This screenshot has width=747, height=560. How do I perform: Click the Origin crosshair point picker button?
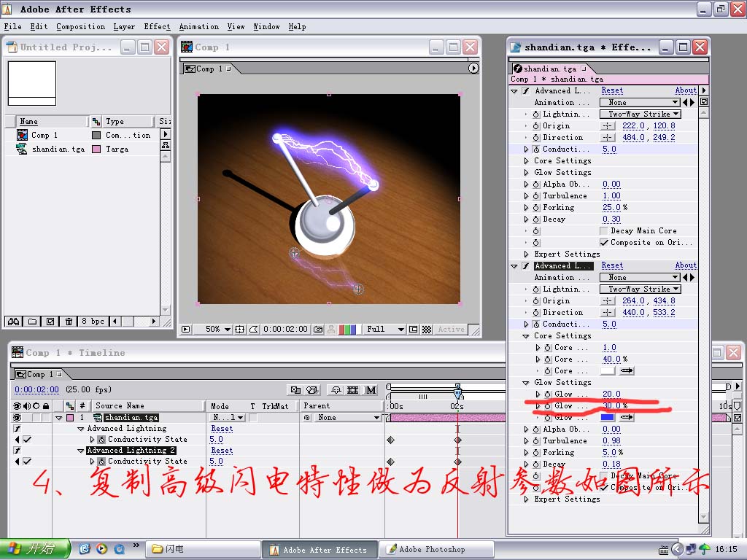607,125
